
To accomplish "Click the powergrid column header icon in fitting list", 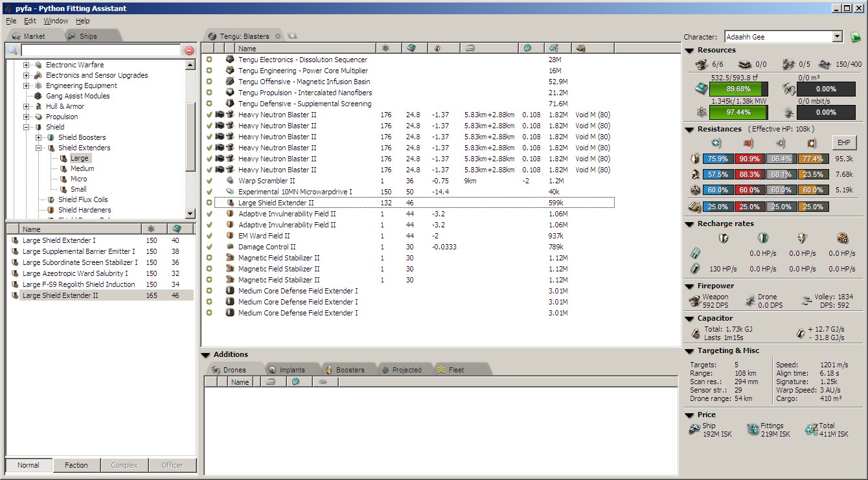I will click(x=385, y=48).
